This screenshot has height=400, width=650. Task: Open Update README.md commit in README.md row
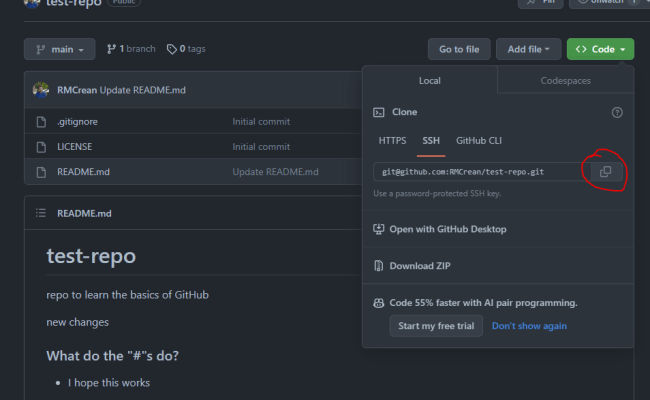click(x=275, y=172)
